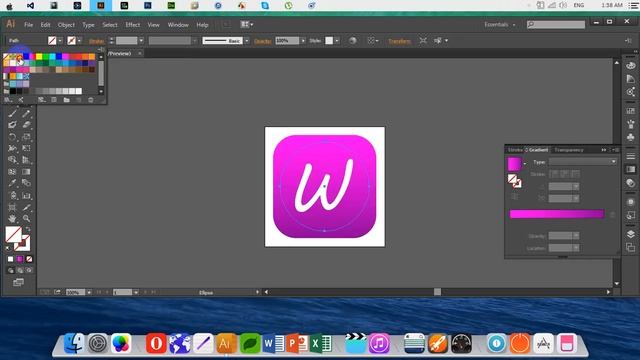Open the zoom level dropdown in the status bar
Screen dimensions: 640x360
point(89,292)
